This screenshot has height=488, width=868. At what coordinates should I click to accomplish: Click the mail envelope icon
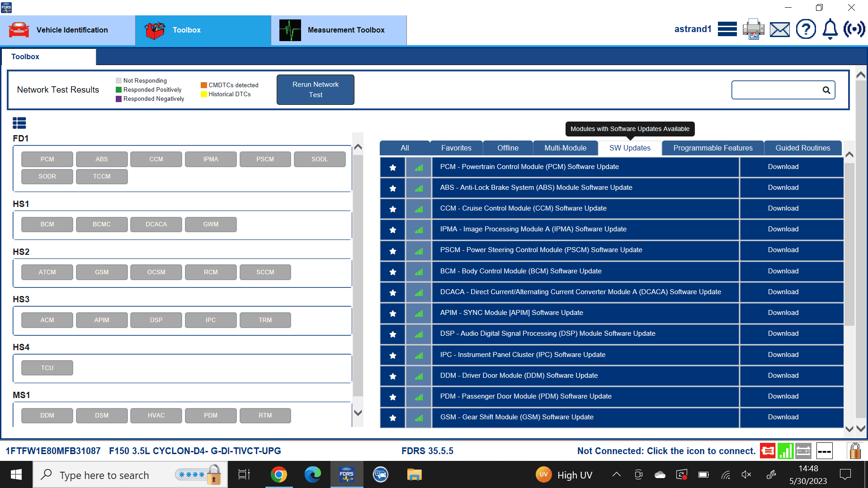click(x=780, y=30)
